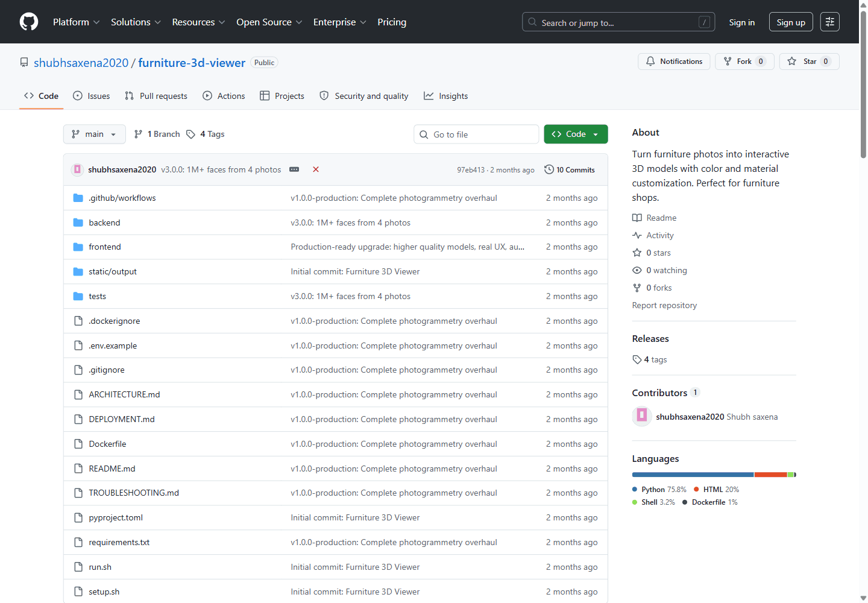Expand the Platform menu
The width and height of the screenshot is (868, 603).
tap(76, 22)
